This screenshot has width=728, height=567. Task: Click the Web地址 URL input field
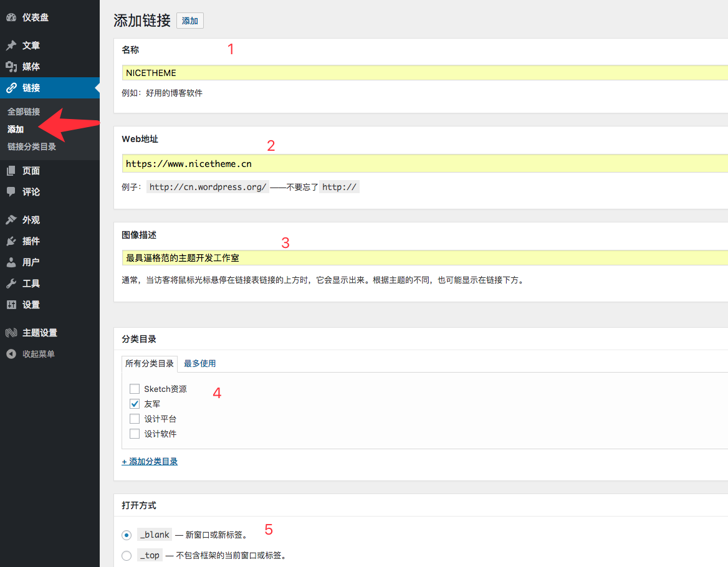pos(425,163)
